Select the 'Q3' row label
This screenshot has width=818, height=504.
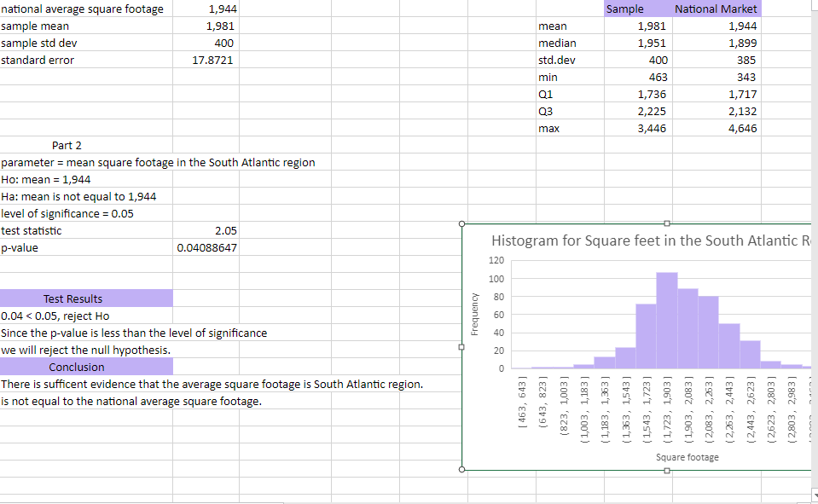[570, 111]
